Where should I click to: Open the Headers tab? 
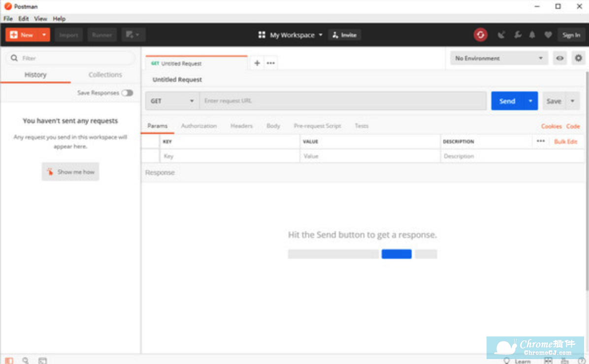point(241,126)
